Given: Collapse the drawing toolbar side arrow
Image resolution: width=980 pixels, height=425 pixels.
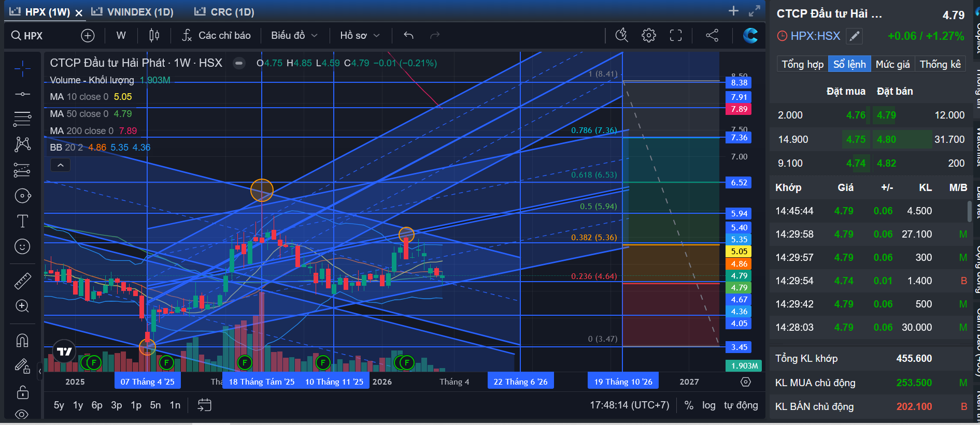Looking at the screenshot, I should pyautogui.click(x=40, y=371).
